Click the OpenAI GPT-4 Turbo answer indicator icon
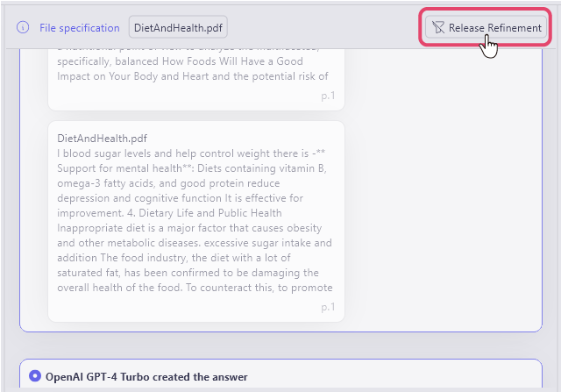This screenshot has height=392, width=561. click(35, 376)
